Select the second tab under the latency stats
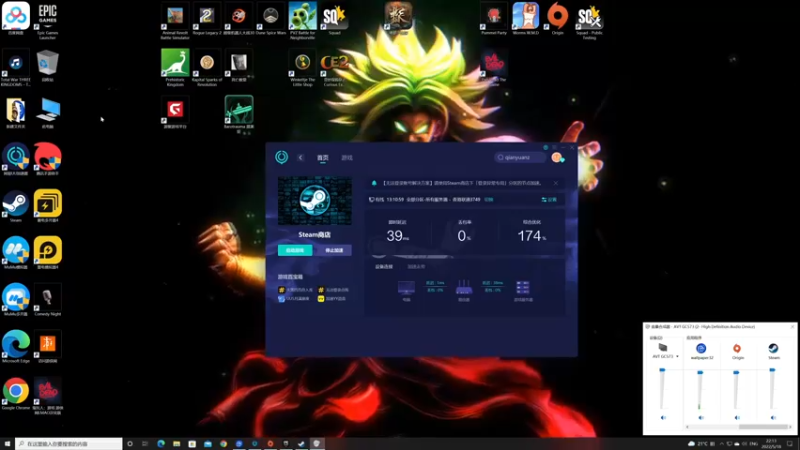 tap(416, 267)
